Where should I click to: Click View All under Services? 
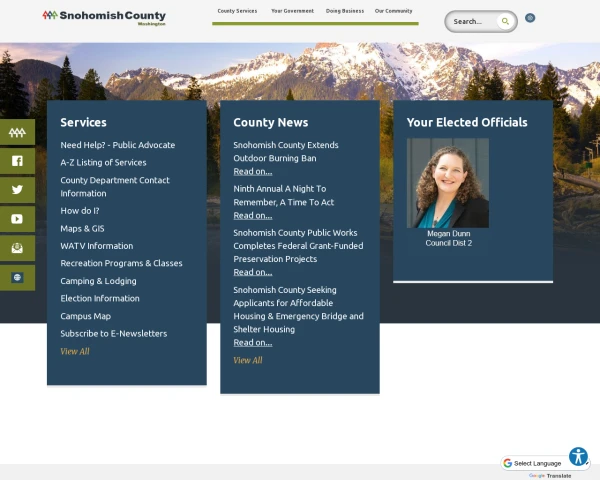75,352
